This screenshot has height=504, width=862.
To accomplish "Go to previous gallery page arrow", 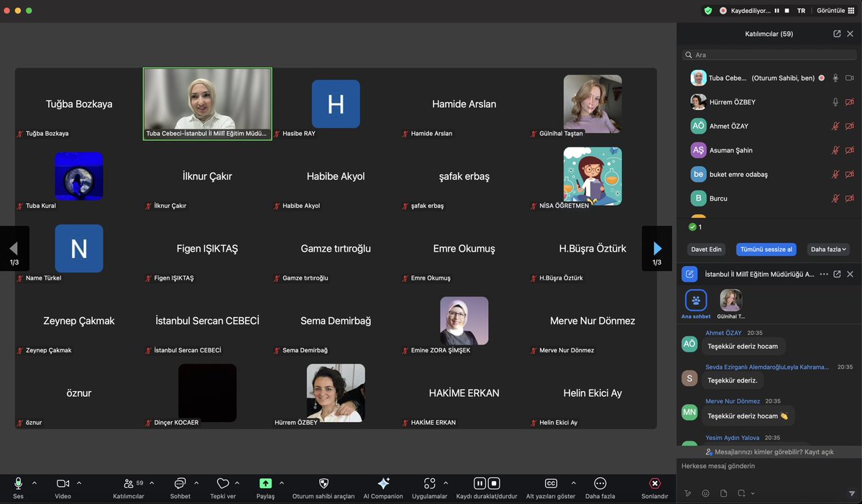I will (14, 249).
